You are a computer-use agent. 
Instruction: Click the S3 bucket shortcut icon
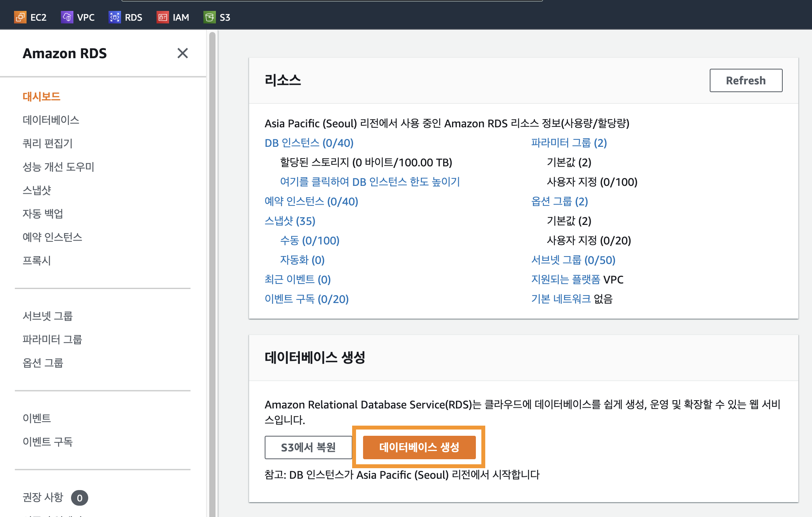coord(210,17)
